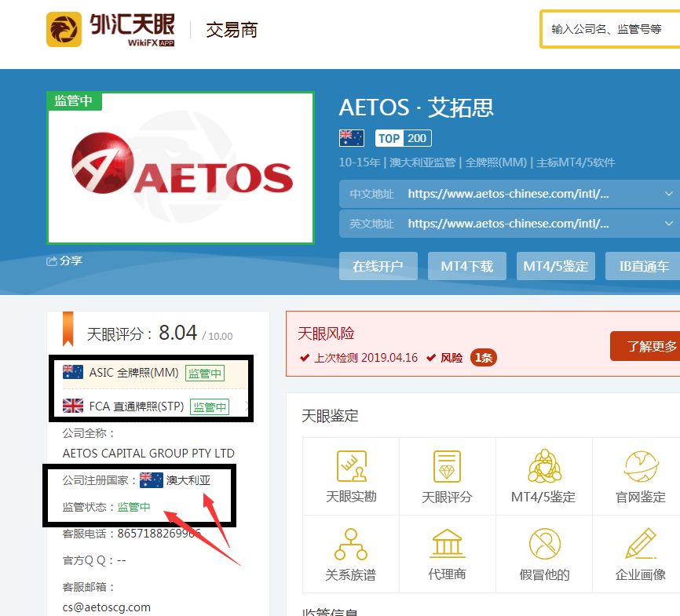Select the 代理商 agents icon

447,552
